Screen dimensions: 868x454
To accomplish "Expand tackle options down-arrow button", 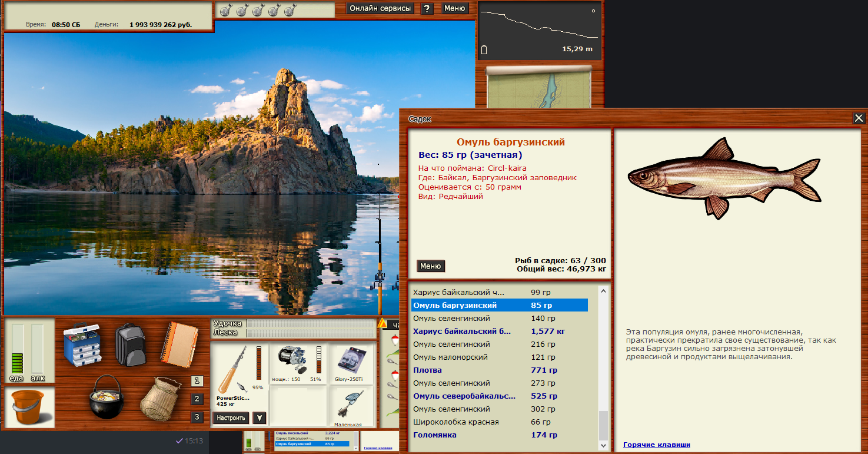I will (259, 418).
